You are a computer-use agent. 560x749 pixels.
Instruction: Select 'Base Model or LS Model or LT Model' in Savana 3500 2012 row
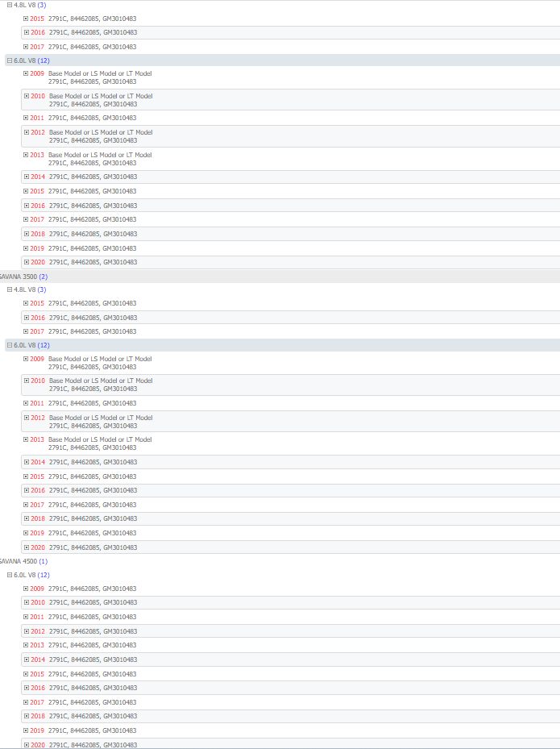[101, 418]
